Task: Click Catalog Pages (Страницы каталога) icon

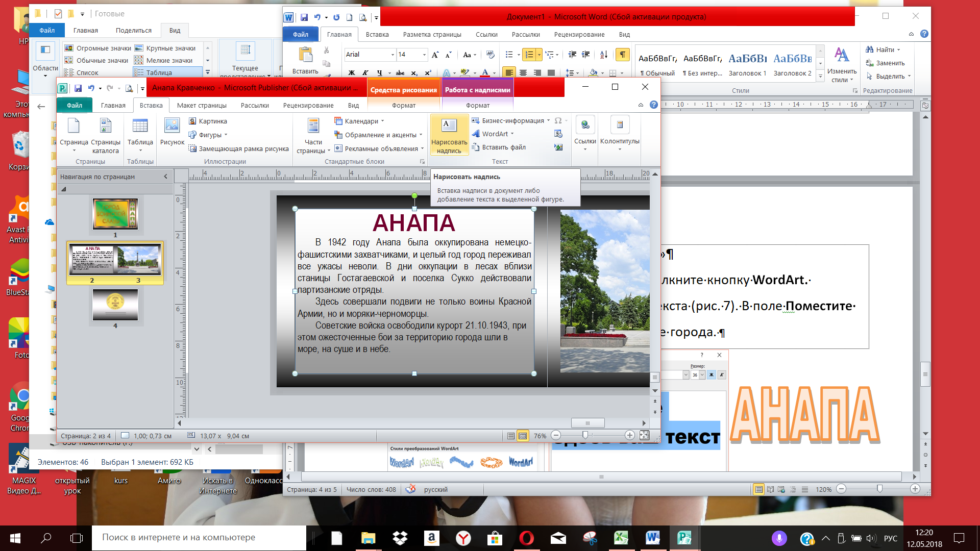Action: (106, 135)
